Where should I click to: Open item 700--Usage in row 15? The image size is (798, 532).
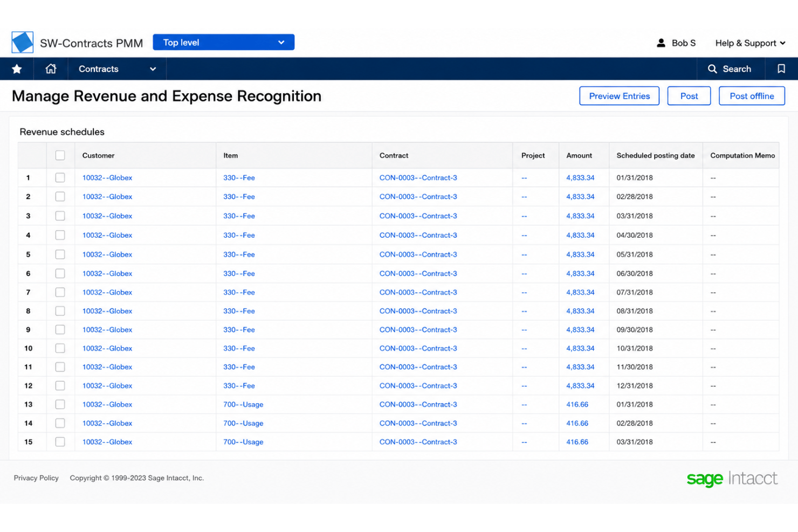click(x=243, y=442)
